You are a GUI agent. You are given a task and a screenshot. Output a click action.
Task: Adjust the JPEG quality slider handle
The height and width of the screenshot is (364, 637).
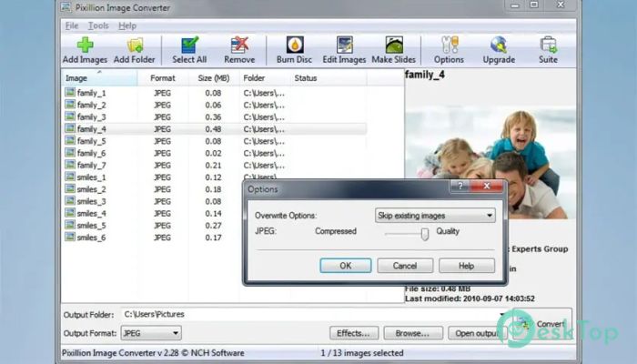(425, 234)
